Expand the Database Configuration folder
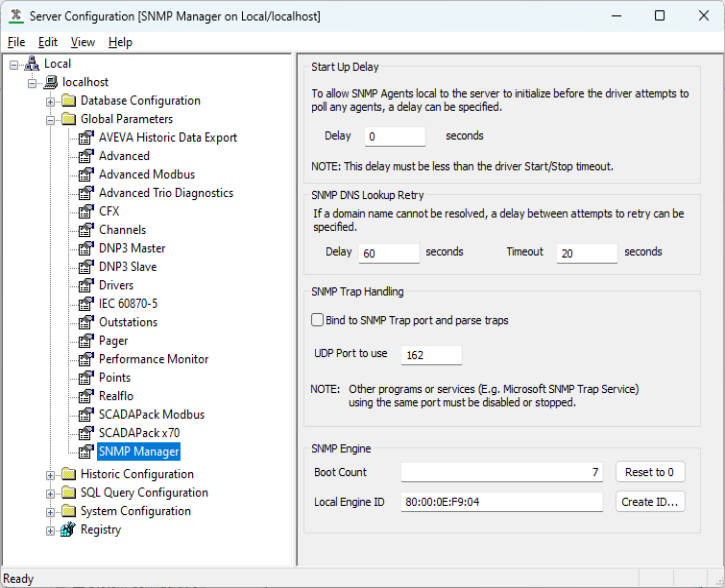The width and height of the screenshot is (725, 588). pos(51,101)
